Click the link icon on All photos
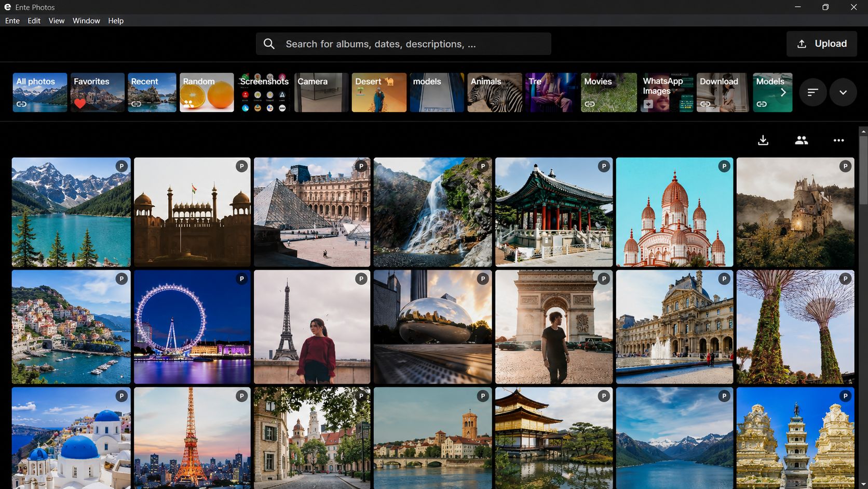This screenshot has width=868, height=489. click(21, 104)
